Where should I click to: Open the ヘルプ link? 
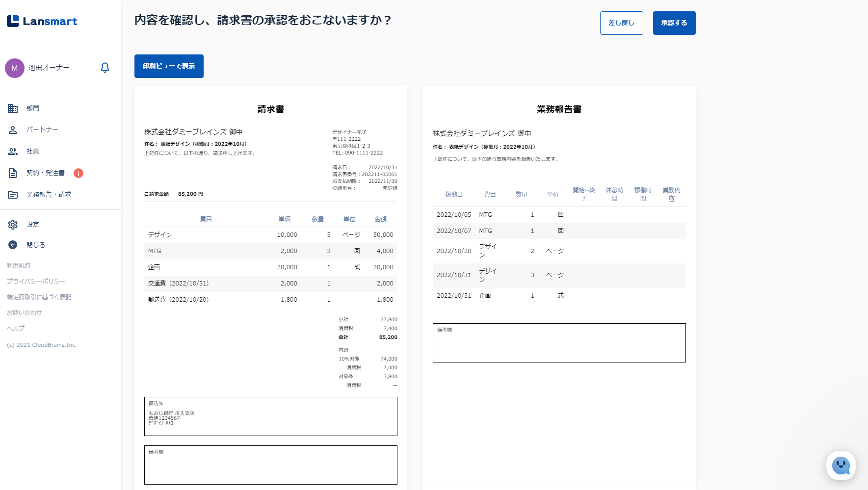pos(16,329)
